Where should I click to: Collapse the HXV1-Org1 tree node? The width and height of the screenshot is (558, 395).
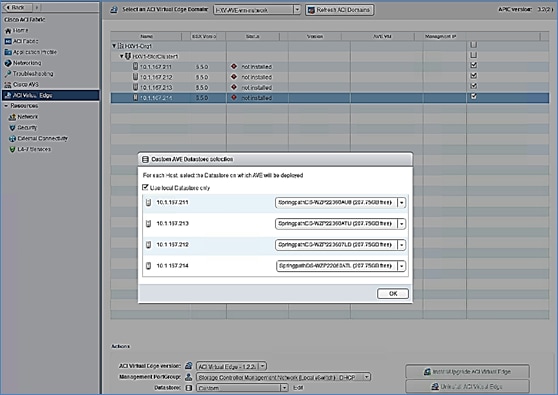tap(114, 46)
